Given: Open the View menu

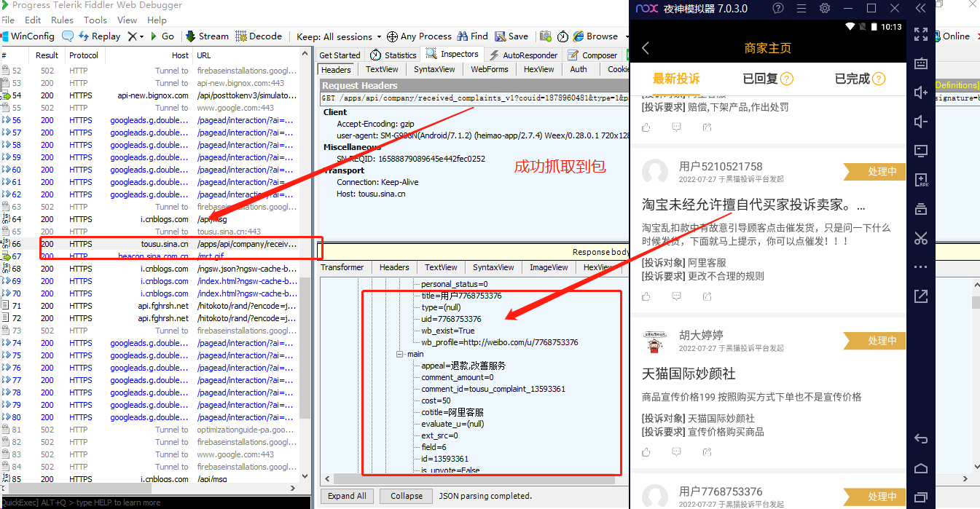Looking at the screenshot, I should pyautogui.click(x=127, y=20).
